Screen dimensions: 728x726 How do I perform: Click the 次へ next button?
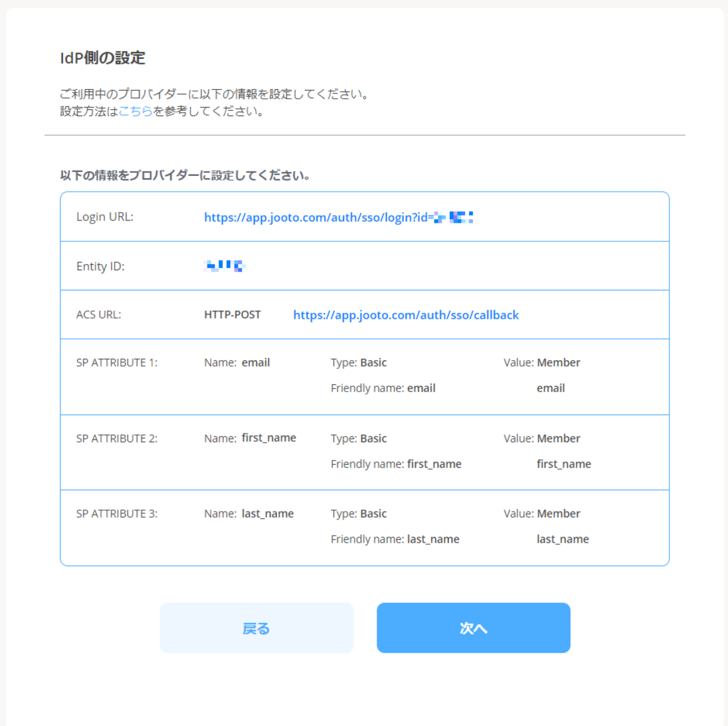473,627
